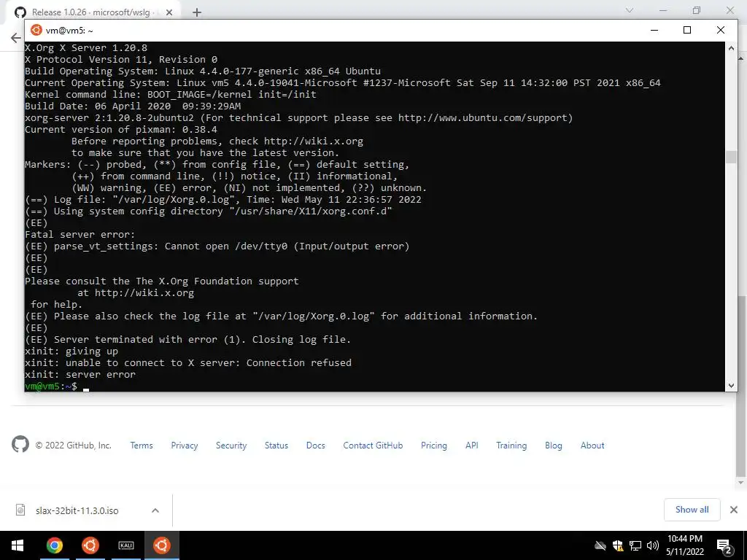
Task: Open a new Chrome tab
Action: click(x=197, y=12)
